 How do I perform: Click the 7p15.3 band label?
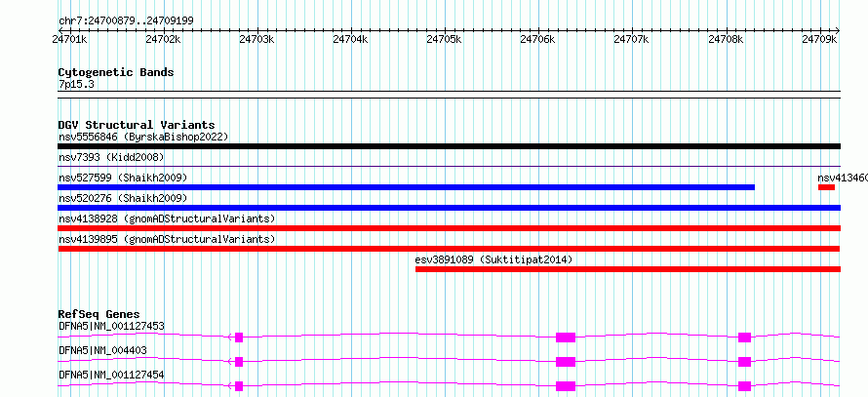coord(76,84)
